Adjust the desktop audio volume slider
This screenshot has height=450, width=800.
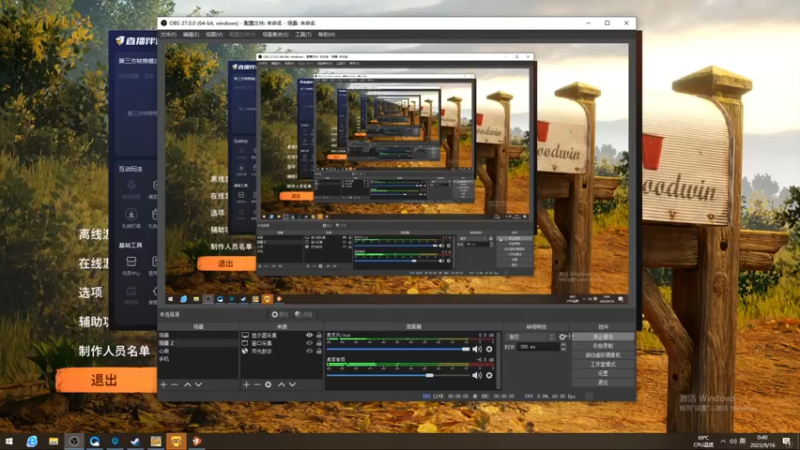(398, 376)
